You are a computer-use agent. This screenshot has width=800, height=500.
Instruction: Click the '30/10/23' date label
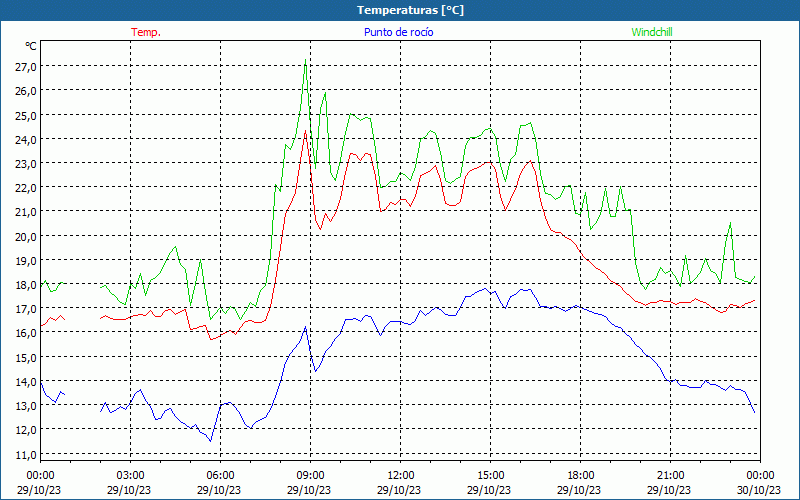[759, 490]
